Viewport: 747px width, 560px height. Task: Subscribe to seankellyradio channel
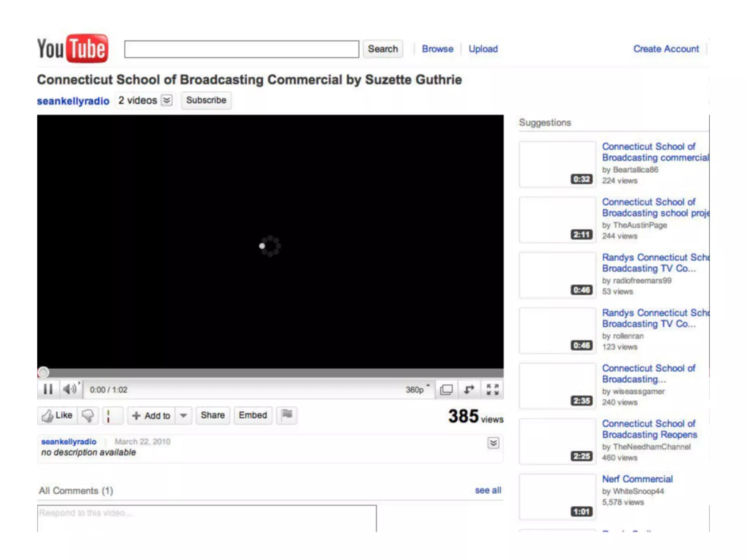tap(206, 100)
